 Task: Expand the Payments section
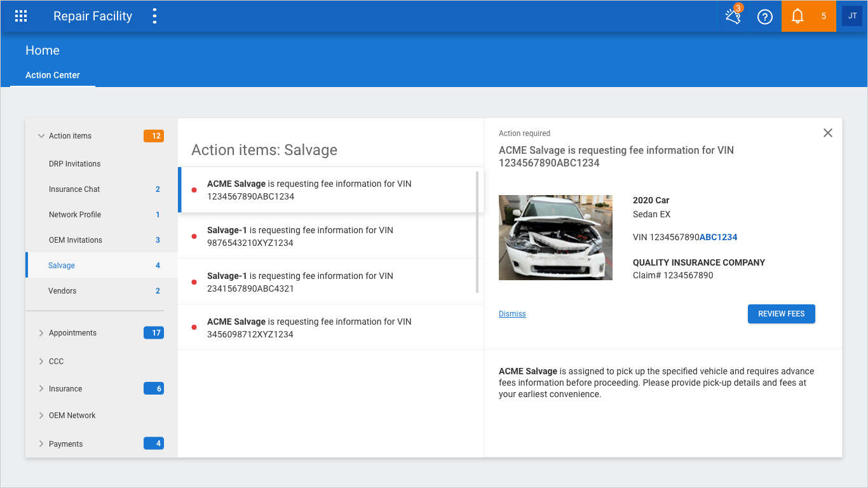tap(41, 444)
